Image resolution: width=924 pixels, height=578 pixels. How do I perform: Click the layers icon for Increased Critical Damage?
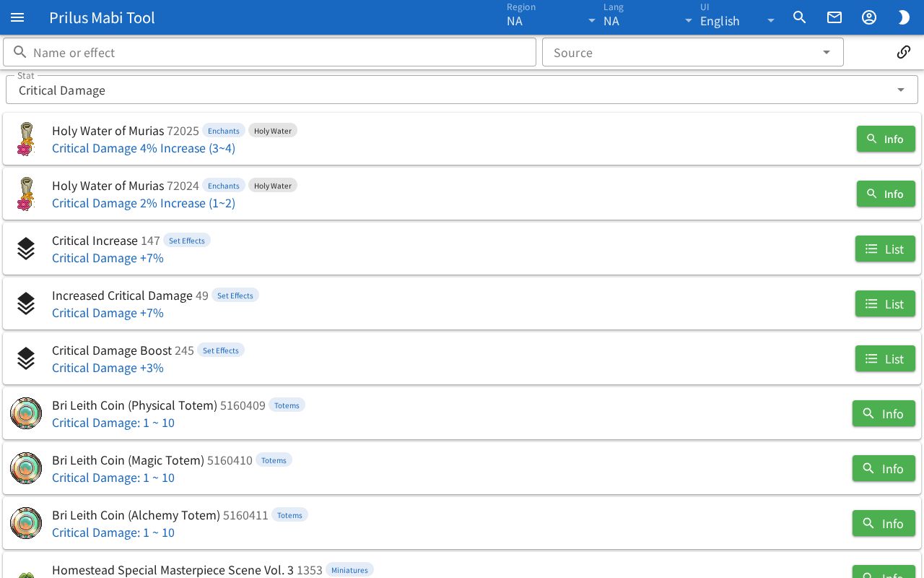pyautogui.click(x=26, y=303)
